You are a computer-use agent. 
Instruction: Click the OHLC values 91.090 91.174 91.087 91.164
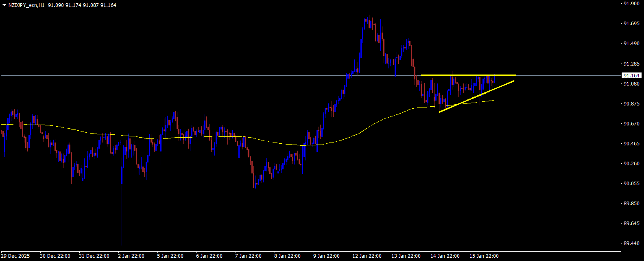point(82,5)
